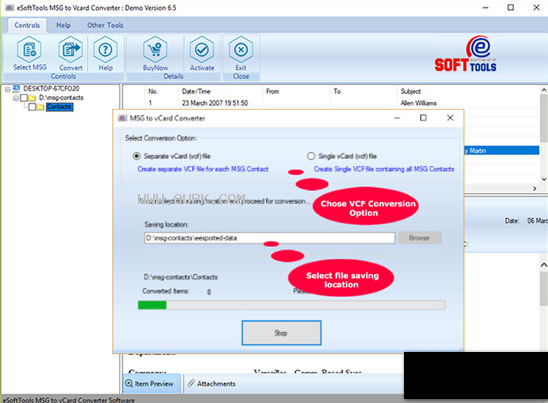Minimize the MSG to vCard Converter dialog
Viewport: 548px width, 403px height.
click(x=397, y=118)
